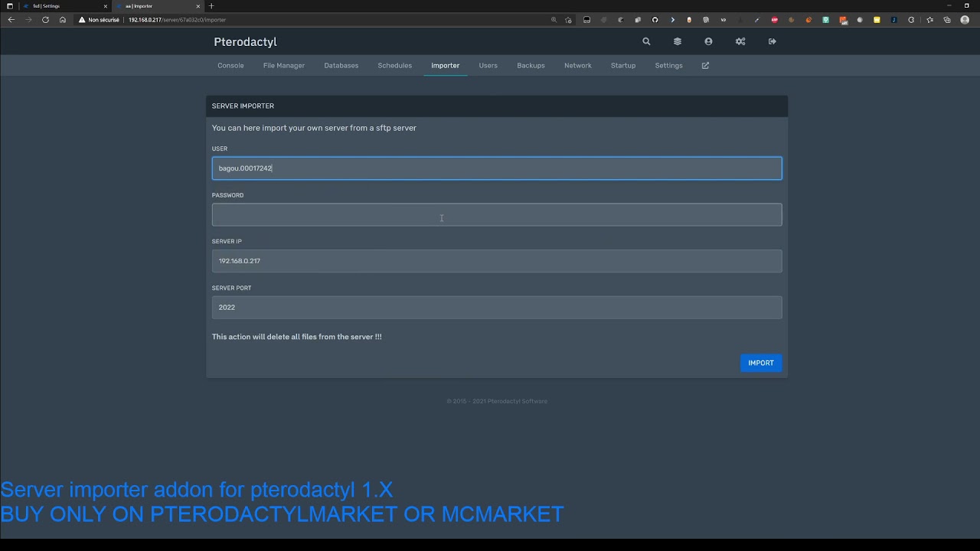Open the Users tab
Viewport: 980px width, 551px height.
coord(488,66)
